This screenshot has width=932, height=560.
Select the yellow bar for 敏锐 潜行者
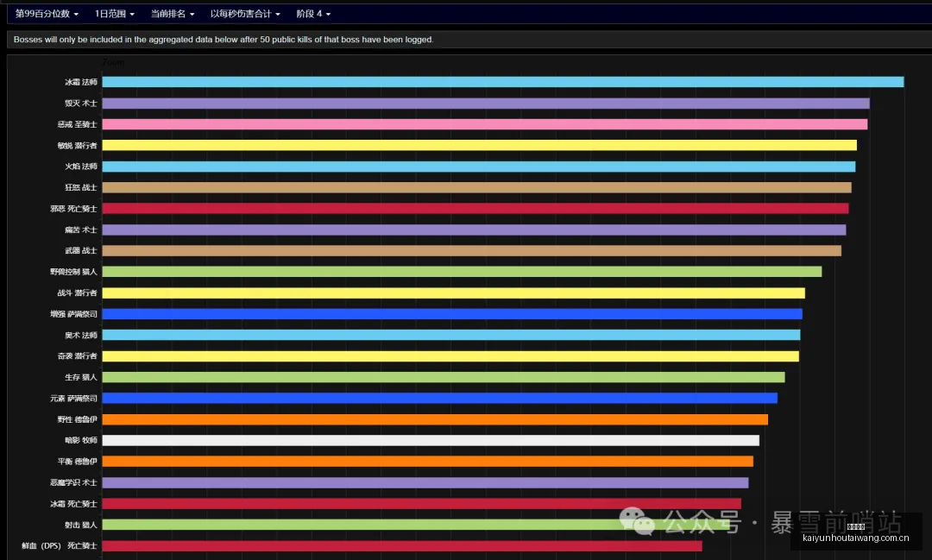tap(479, 146)
